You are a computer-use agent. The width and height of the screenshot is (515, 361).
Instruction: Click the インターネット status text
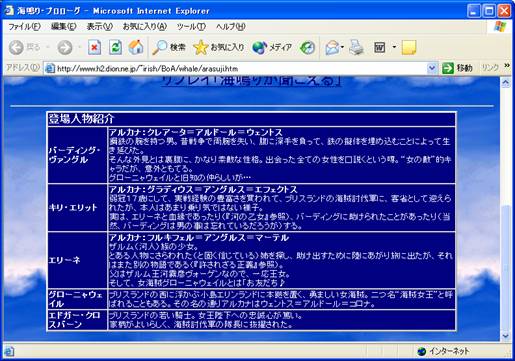click(449, 351)
